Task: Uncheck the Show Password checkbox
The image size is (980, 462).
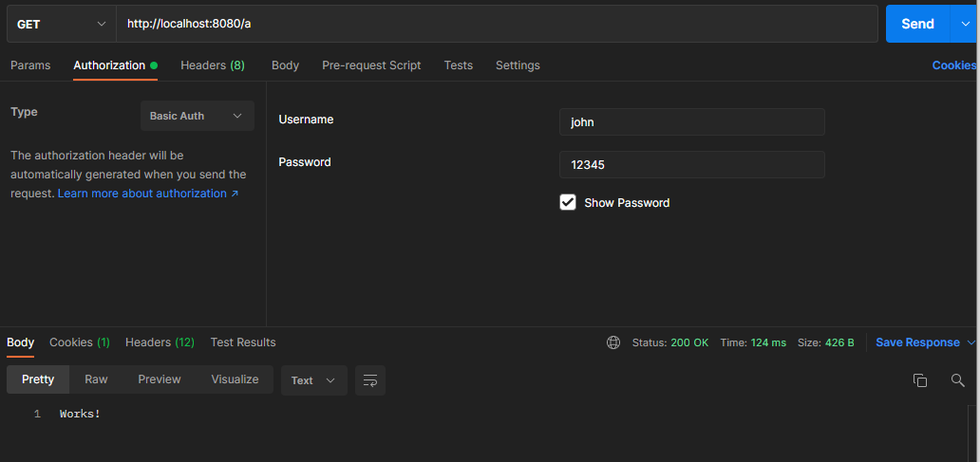Action: pos(568,202)
